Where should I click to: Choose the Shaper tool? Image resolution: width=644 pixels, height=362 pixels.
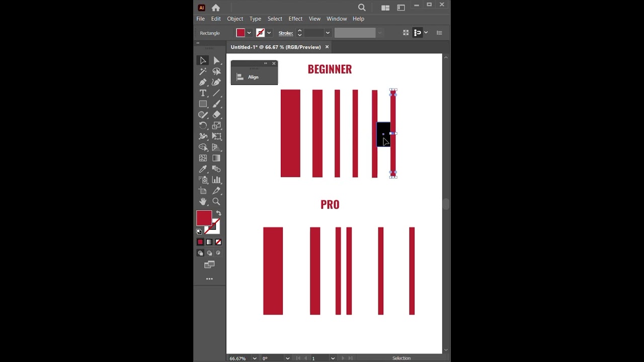pos(203,115)
